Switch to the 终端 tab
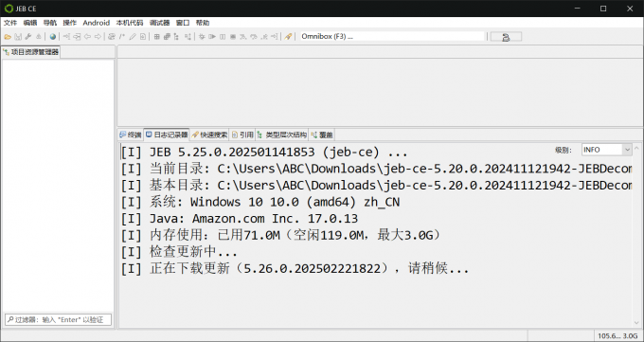644x342 pixels. tap(130, 135)
